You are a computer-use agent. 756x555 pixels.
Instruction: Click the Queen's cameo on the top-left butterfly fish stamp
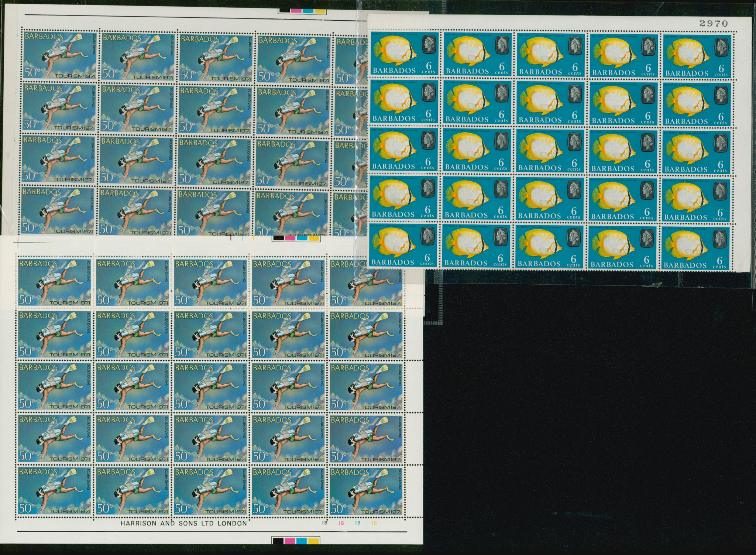pos(428,44)
